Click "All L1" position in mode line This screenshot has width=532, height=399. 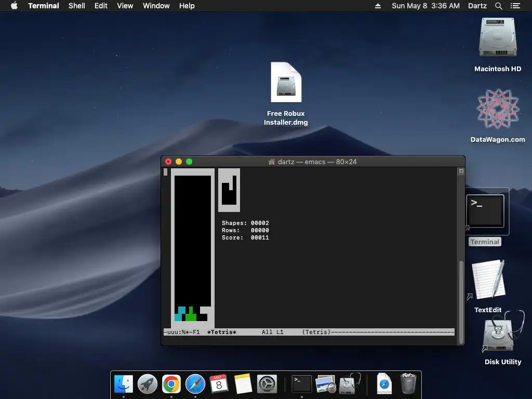[x=272, y=332]
